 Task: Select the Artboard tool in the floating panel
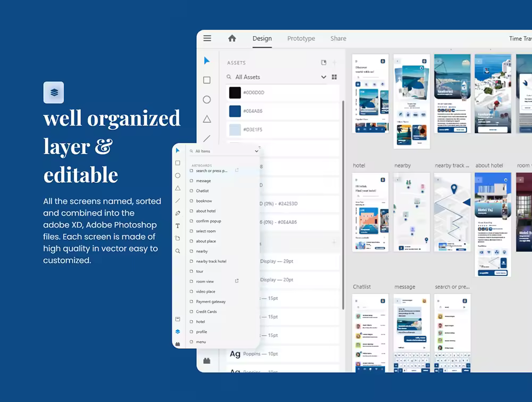[x=178, y=238]
